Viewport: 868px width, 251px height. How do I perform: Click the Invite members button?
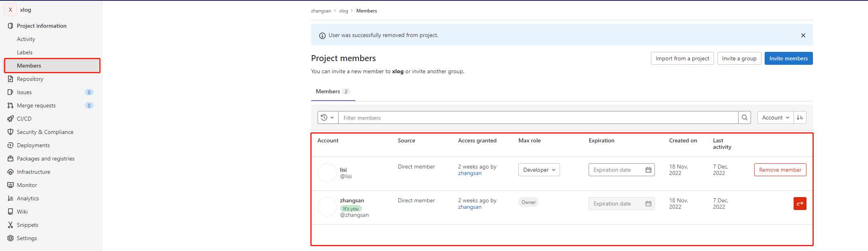[x=788, y=58]
